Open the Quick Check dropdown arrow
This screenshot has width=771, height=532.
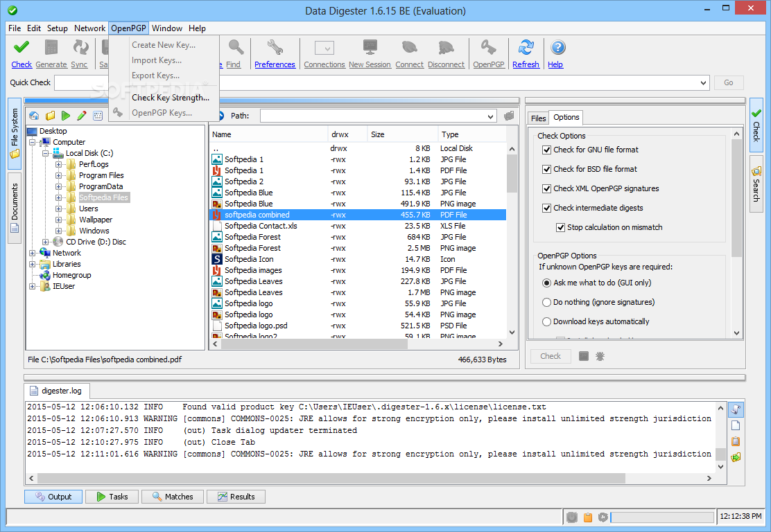coord(703,82)
